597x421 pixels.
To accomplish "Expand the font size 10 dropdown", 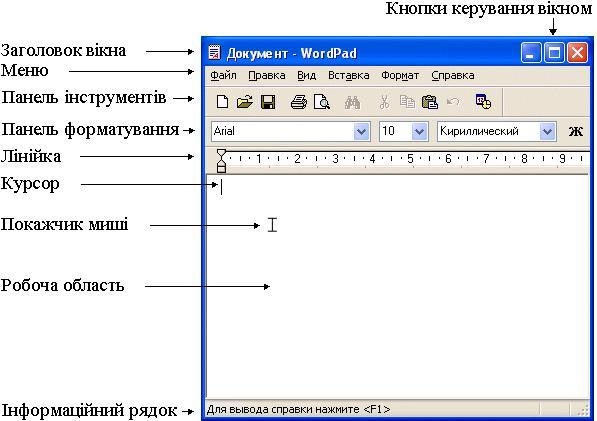I will (x=419, y=132).
